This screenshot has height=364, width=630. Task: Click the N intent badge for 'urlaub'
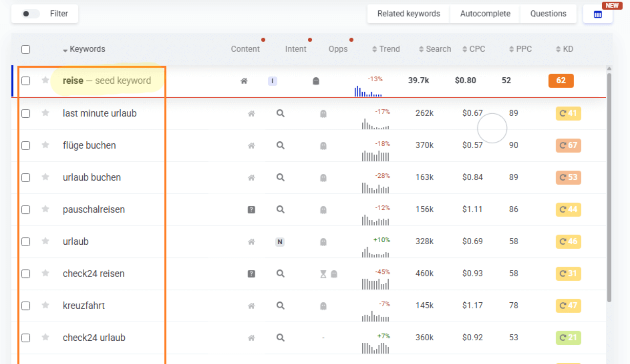click(x=280, y=242)
